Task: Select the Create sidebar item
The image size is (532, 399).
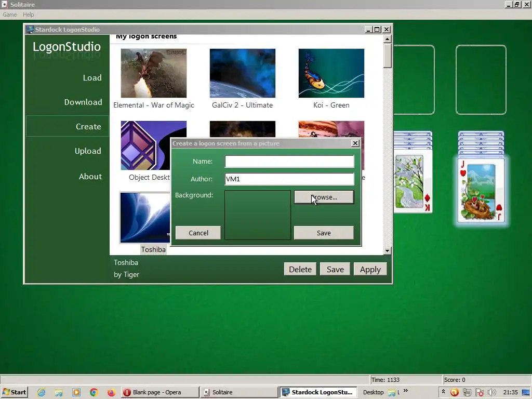Action: (68, 126)
